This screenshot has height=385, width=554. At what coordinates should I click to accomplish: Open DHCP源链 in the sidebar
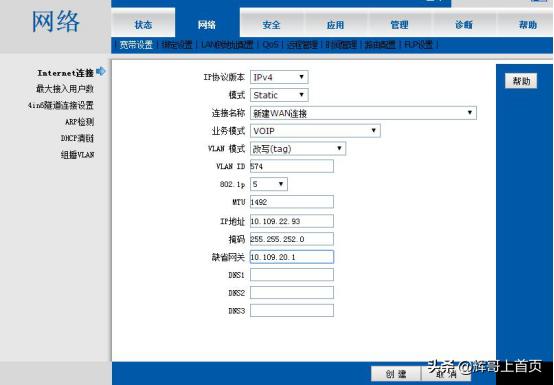(x=77, y=138)
